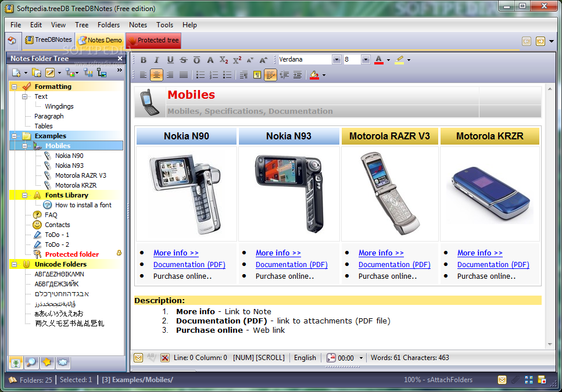Open Documentation (PDF) link under Nokia N93

pos(291,265)
